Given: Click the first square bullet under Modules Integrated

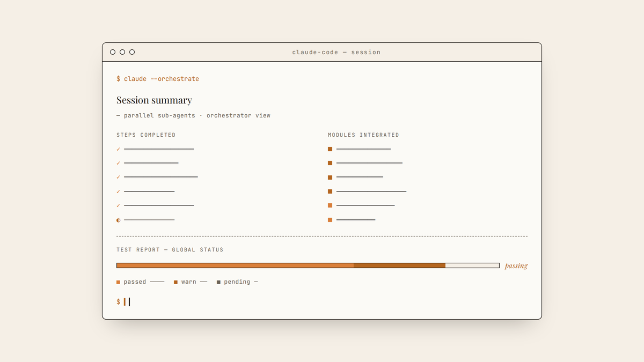Looking at the screenshot, I should point(330,149).
